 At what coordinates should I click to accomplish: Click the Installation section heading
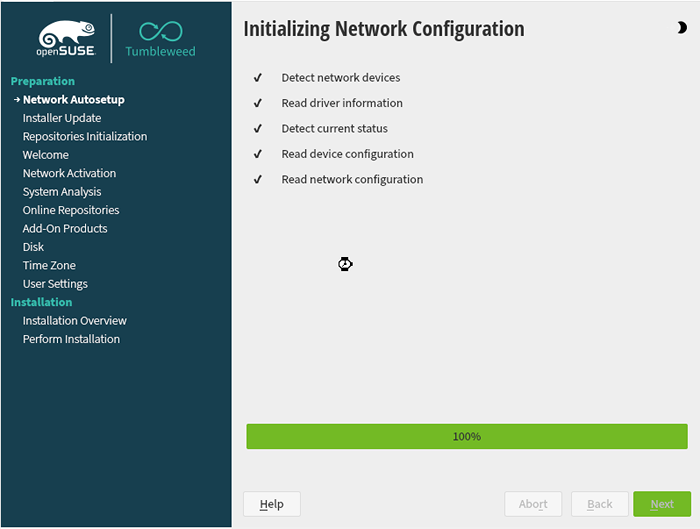(41, 302)
